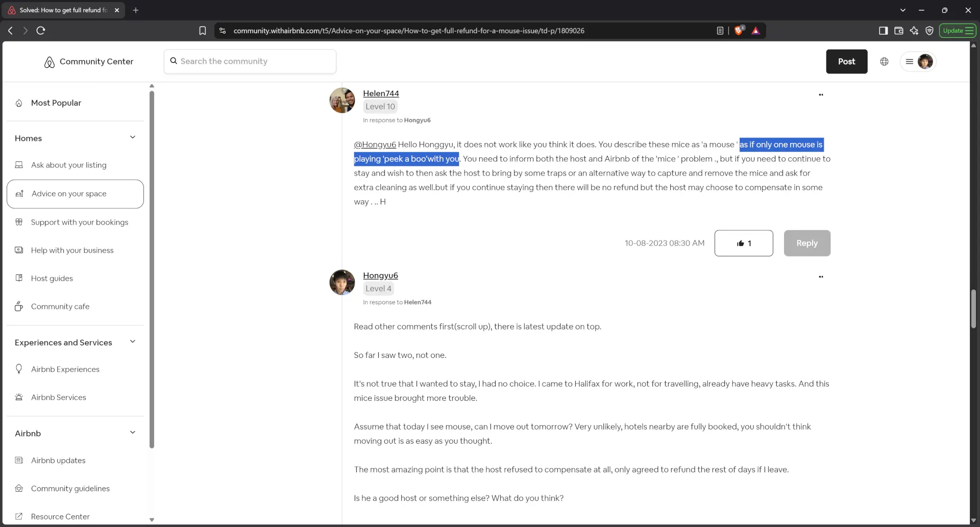980x527 pixels.
Task: Open the language globe icon
Action: [884, 61]
